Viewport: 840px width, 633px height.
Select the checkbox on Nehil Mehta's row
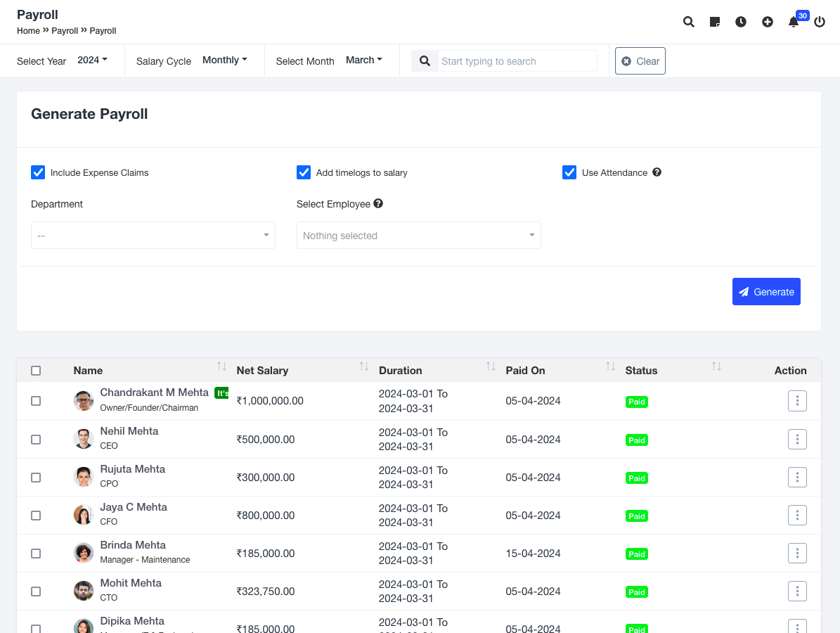point(36,439)
